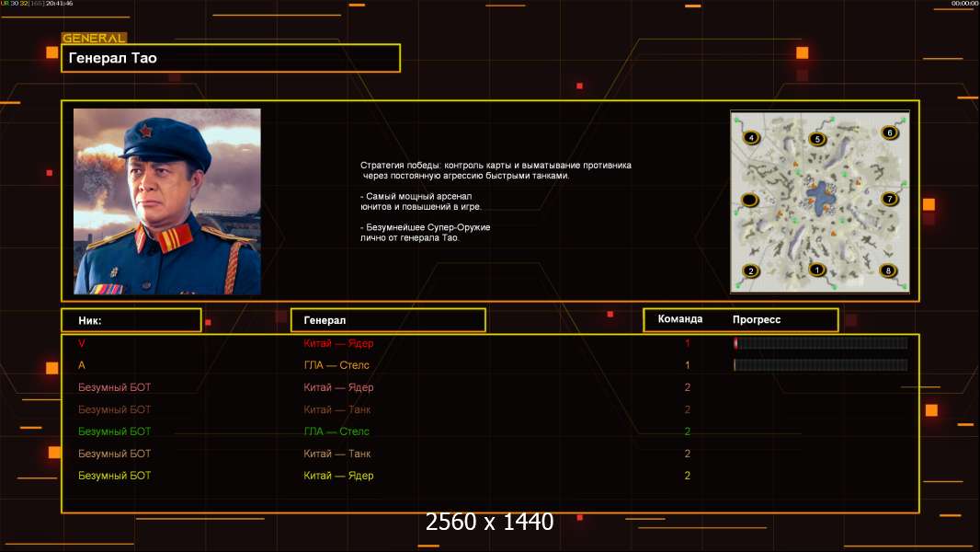Select start position 2 on the minimap
The image size is (980, 552).
[750, 270]
